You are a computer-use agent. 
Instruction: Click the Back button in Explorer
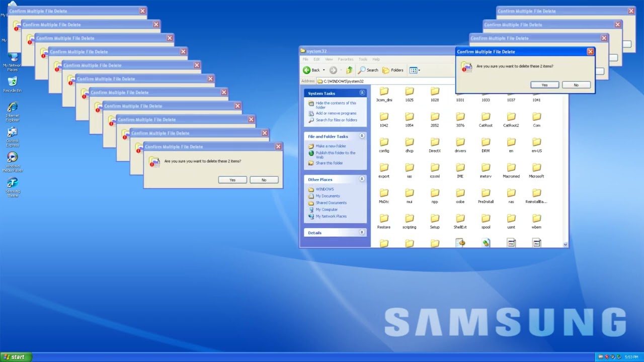pyautogui.click(x=311, y=70)
